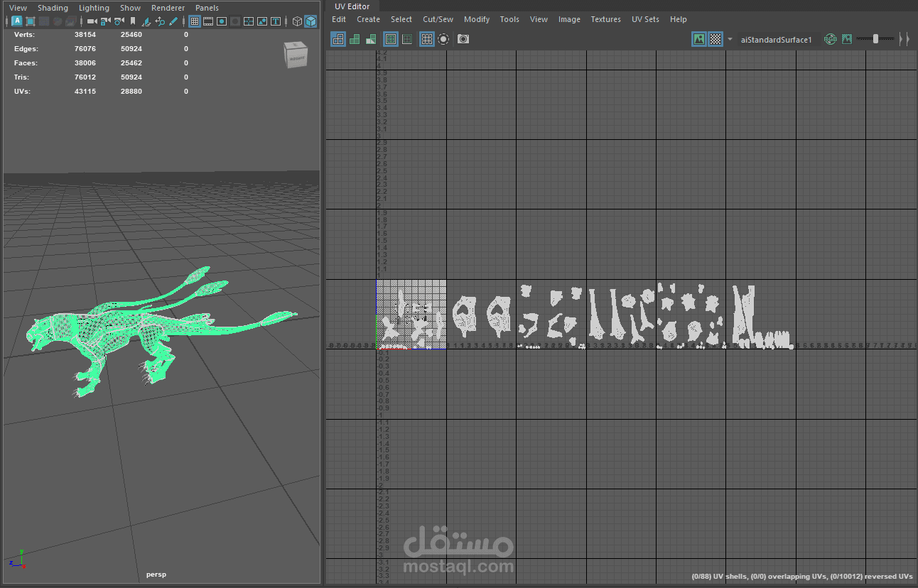Toggle internal borders display icon

pyautogui.click(x=407, y=39)
